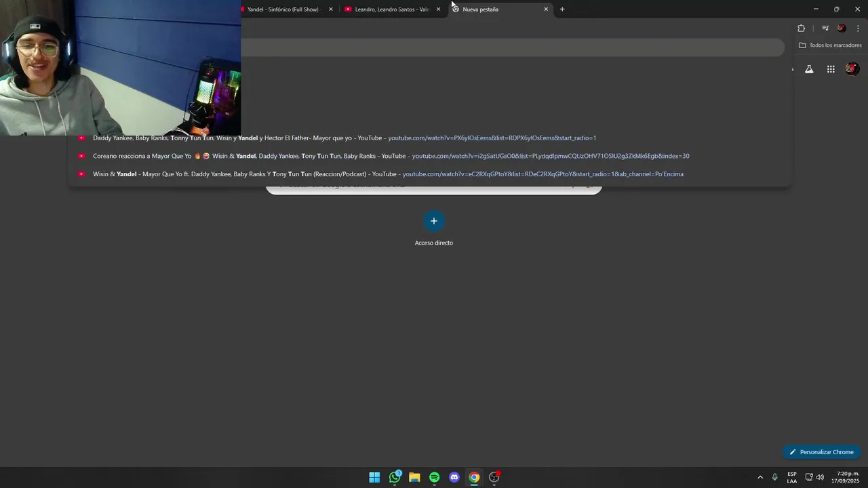Screen dimensions: 868x488
Task: Open the Chrome three-dot menu
Action: (859, 28)
